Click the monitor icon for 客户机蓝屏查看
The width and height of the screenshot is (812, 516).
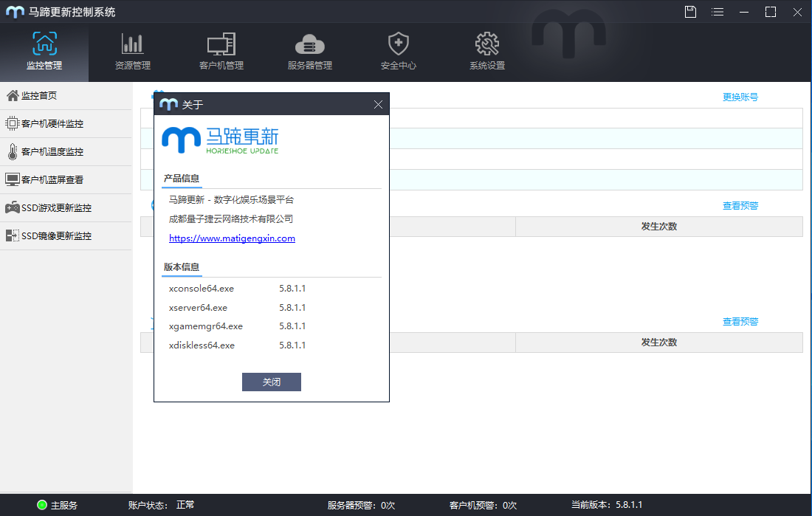13,180
